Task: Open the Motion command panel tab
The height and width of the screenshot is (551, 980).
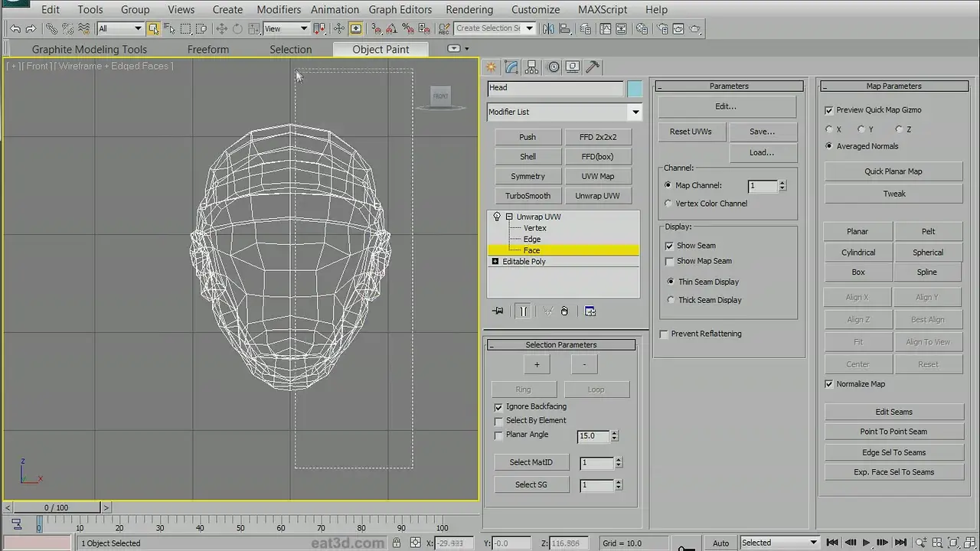Action: pos(553,67)
